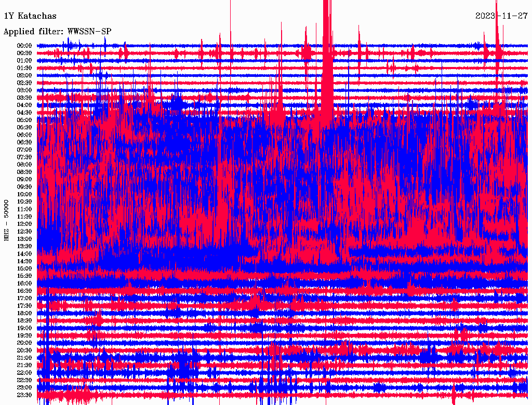Select the 19:00 time label
Screen dimensions: 532x405
24,328
